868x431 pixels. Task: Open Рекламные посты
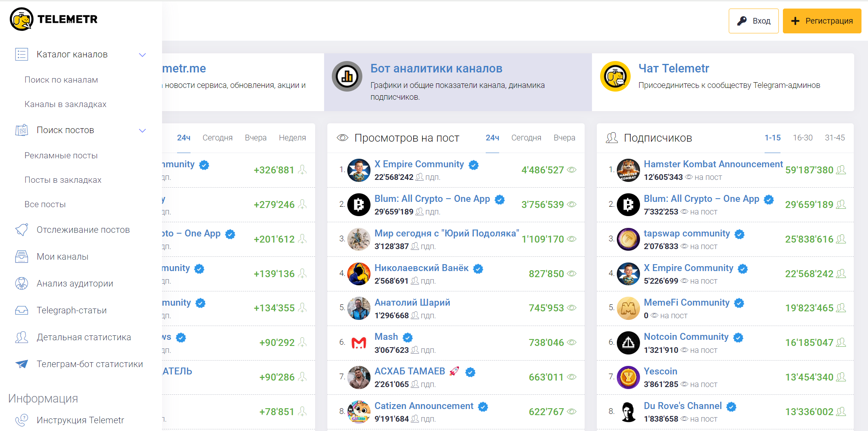[61, 155]
